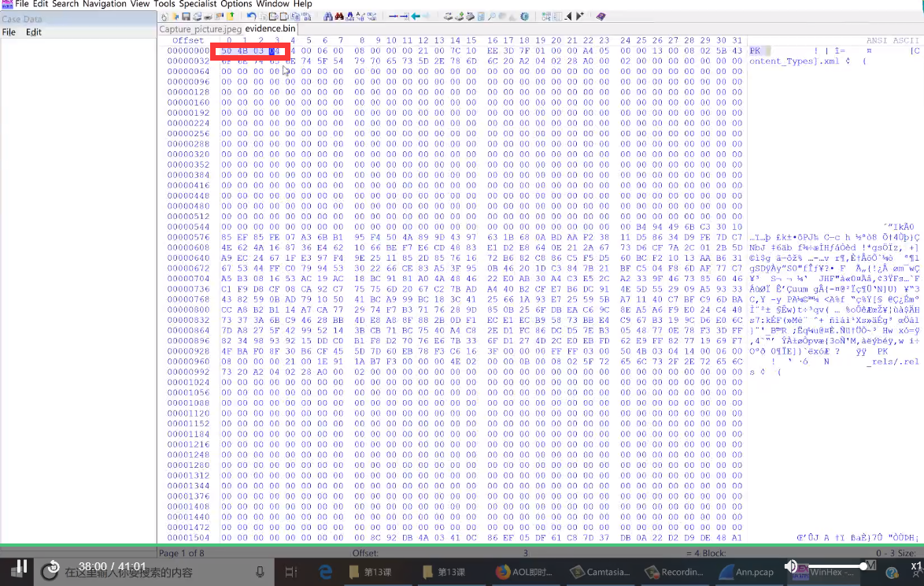Image resolution: width=924 pixels, height=586 pixels.
Task: Select offset row 00001504
Action: click(188, 538)
